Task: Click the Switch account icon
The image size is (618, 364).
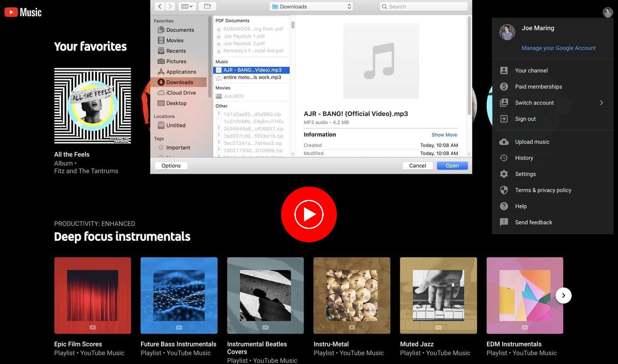Action: pos(504,103)
